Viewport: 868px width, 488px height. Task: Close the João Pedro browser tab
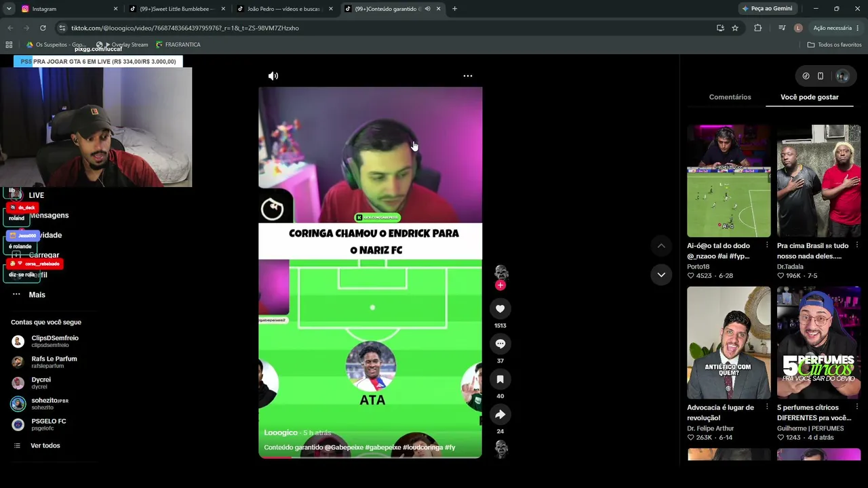pyautogui.click(x=331, y=9)
